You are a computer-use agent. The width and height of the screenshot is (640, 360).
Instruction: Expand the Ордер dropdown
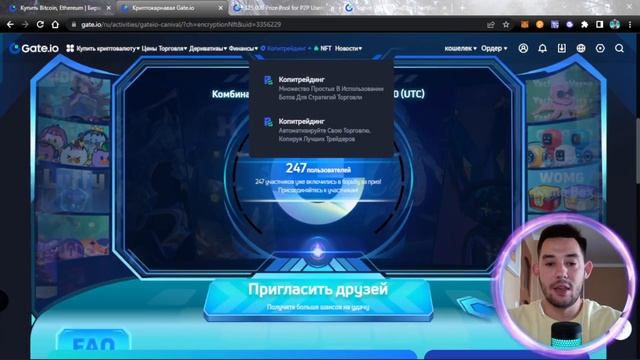(x=494, y=49)
